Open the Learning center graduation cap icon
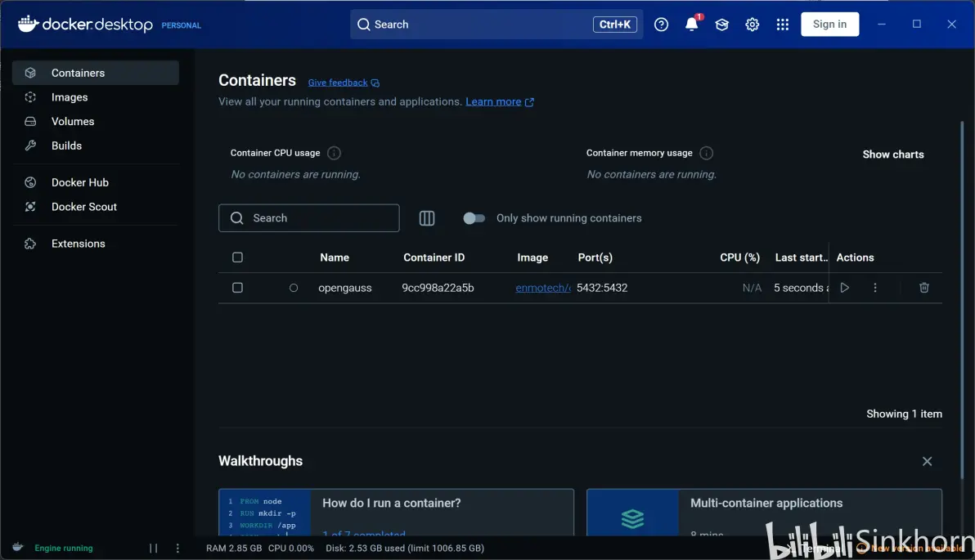Viewport: 975px width, 560px height. (722, 25)
